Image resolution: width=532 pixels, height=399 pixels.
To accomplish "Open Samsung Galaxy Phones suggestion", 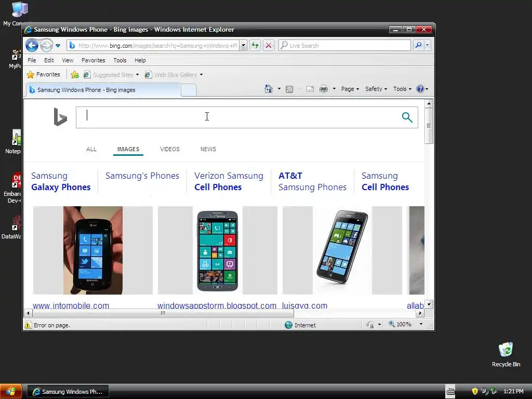I will point(61,181).
